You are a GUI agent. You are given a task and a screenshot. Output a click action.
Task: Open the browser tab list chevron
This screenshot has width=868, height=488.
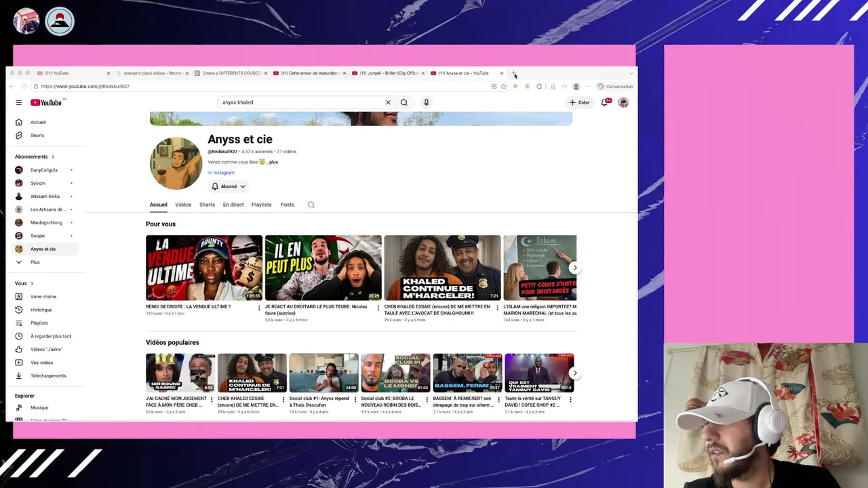click(x=631, y=73)
